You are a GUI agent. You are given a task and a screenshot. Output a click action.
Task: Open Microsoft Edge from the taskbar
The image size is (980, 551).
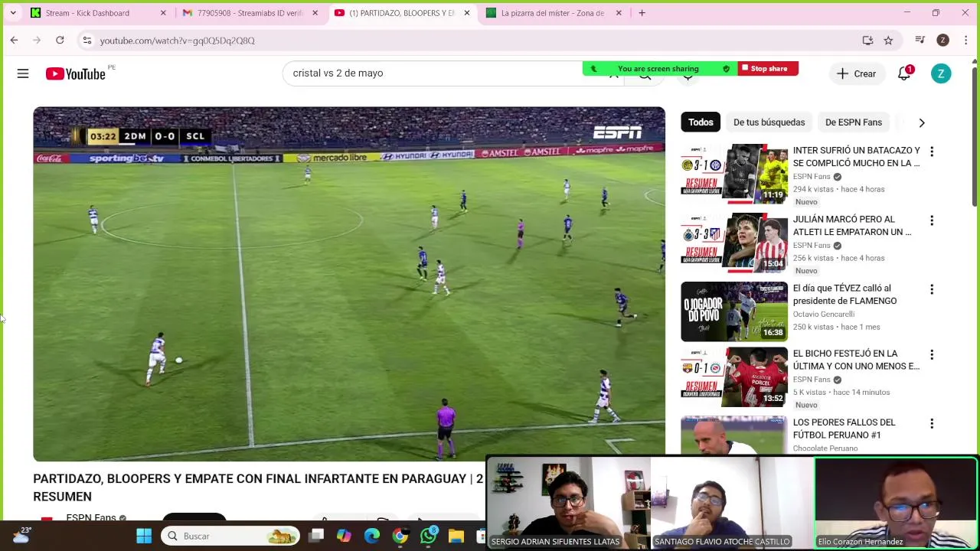[372, 536]
